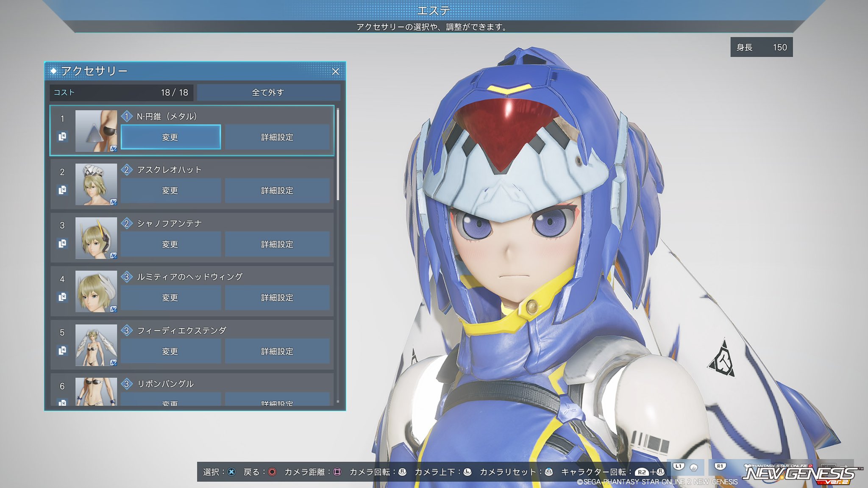Click 全て外す to remove all accessories

tap(268, 92)
